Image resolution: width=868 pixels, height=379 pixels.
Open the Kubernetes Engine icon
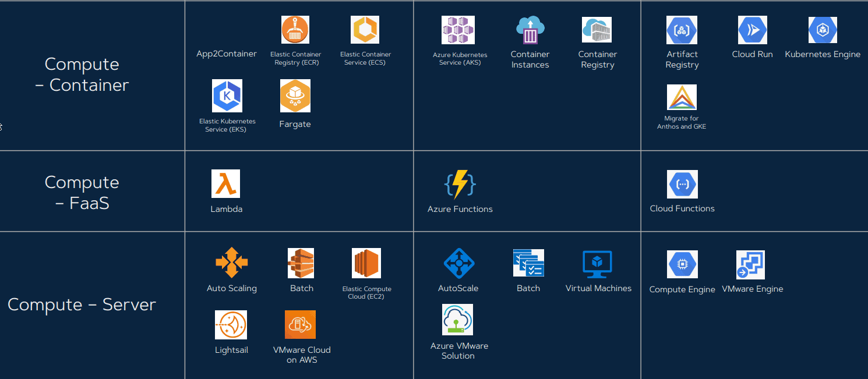(823, 29)
